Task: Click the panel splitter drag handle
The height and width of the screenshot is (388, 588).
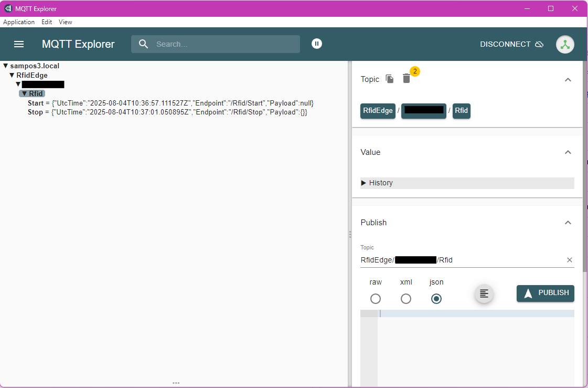Action: point(350,235)
